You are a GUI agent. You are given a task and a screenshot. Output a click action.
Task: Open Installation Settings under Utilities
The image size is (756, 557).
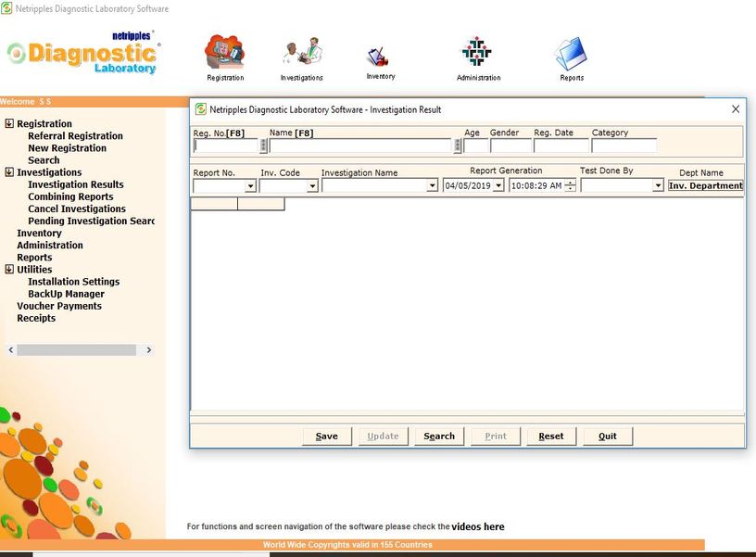tap(74, 282)
